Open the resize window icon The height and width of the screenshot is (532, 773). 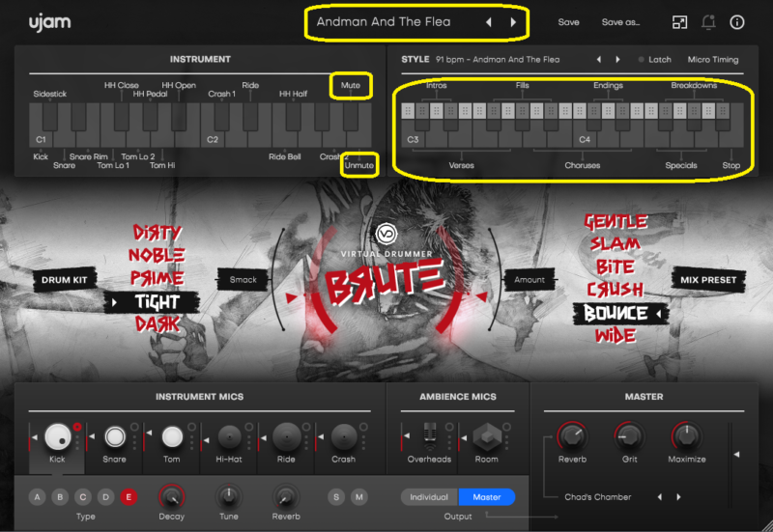(x=680, y=22)
